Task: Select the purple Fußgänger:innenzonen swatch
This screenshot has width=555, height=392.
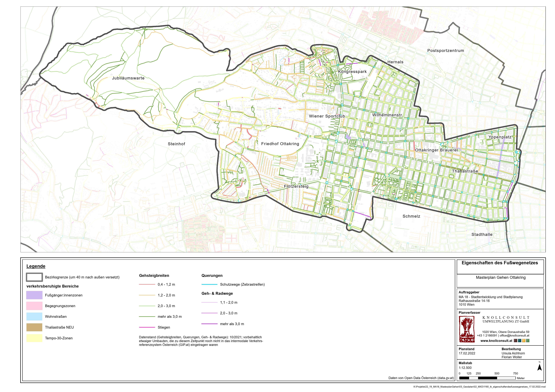Action: click(34, 295)
